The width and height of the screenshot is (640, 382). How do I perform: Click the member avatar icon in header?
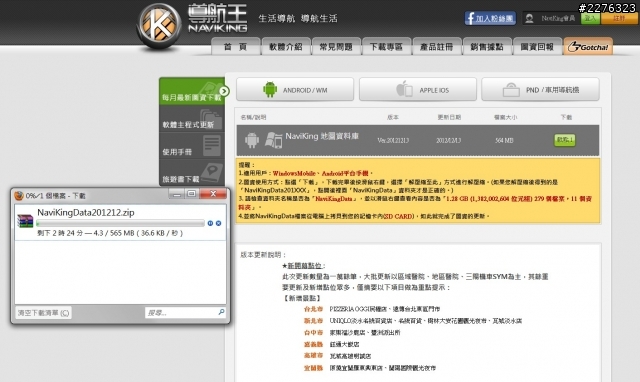pos(529,18)
